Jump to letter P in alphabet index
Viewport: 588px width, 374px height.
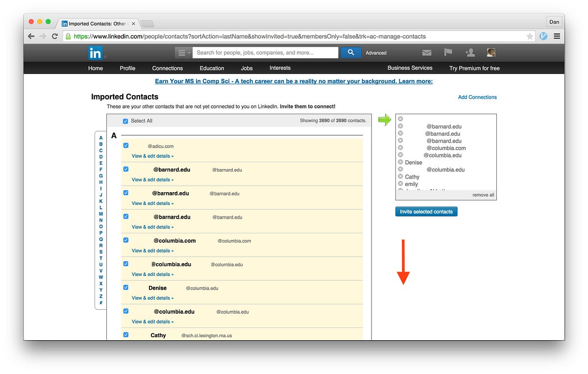pyautogui.click(x=101, y=233)
